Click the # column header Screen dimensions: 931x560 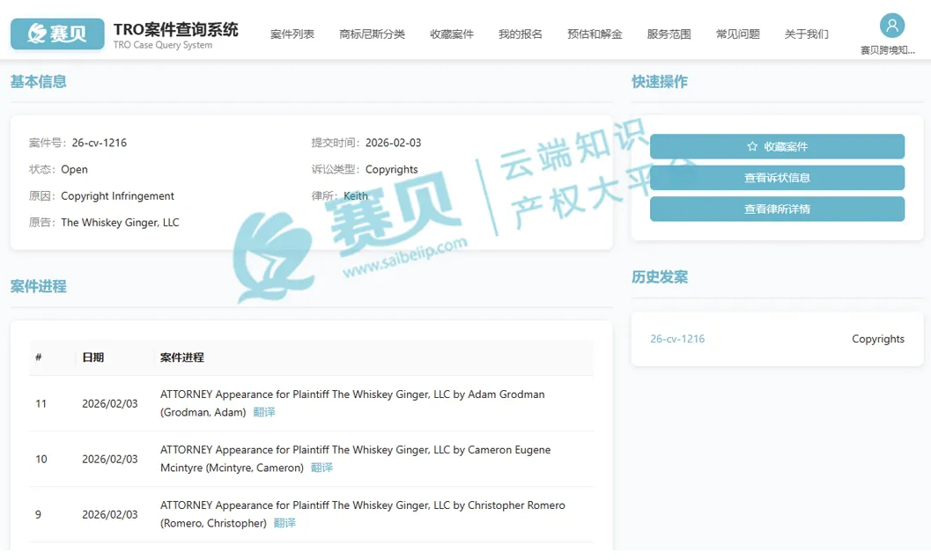(39, 357)
